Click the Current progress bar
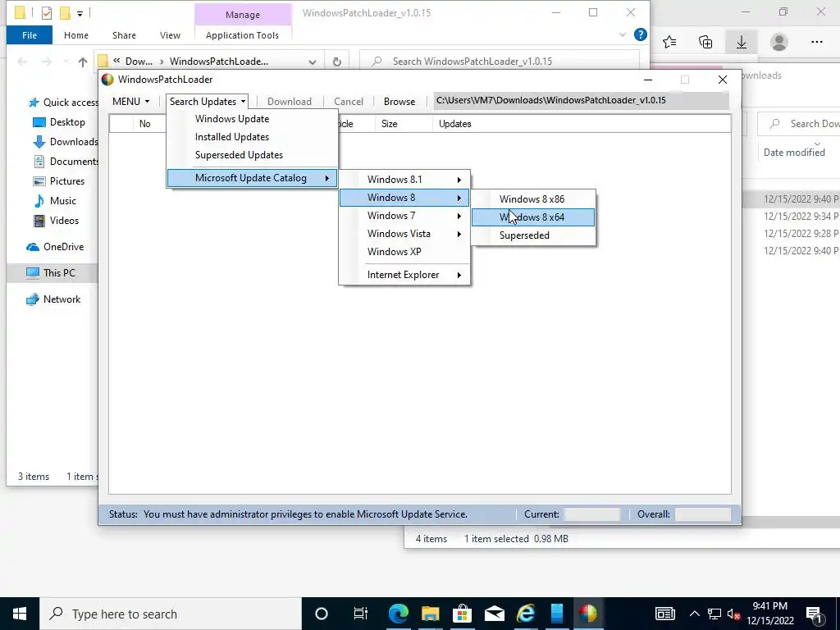 point(592,514)
